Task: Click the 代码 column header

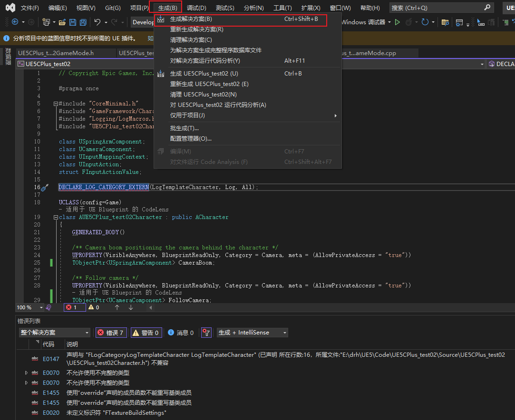Action: [49, 344]
